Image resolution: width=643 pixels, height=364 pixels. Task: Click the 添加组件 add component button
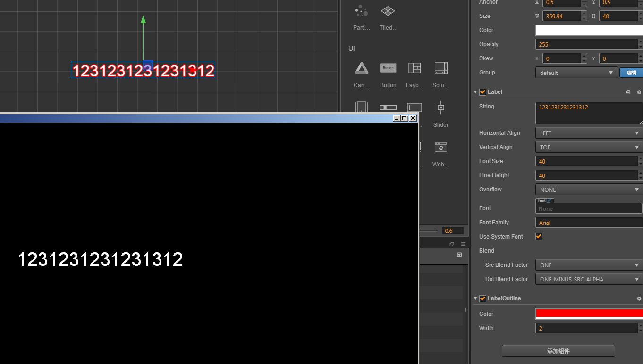tap(558, 351)
